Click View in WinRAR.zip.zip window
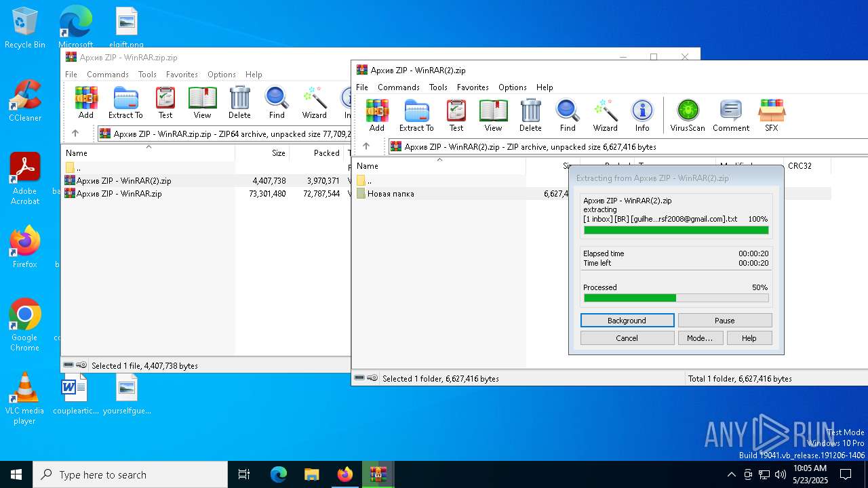 (x=202, y=102)
